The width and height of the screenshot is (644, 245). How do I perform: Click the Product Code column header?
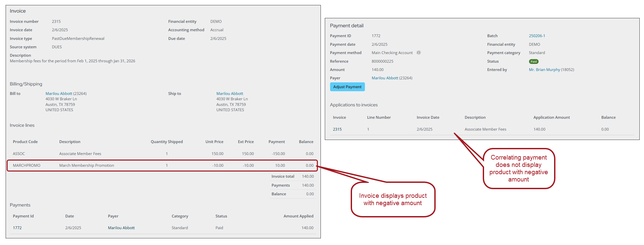coord(25,142)
